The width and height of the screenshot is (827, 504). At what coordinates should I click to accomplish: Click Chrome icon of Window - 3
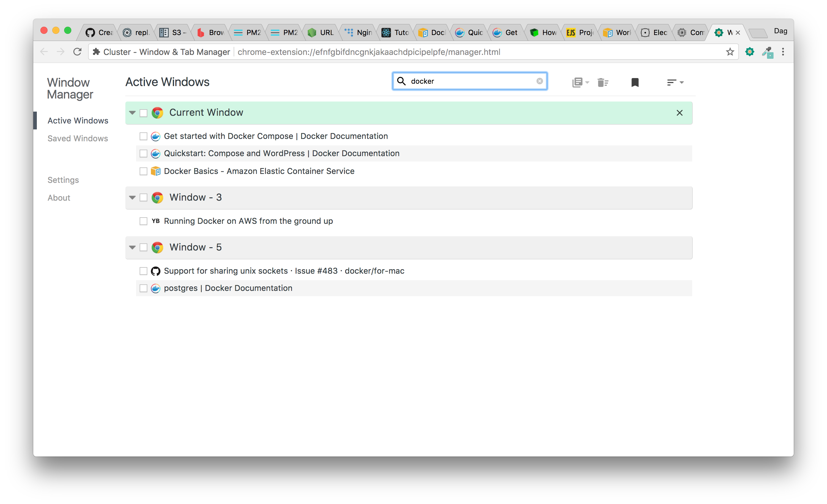[157, 197]
